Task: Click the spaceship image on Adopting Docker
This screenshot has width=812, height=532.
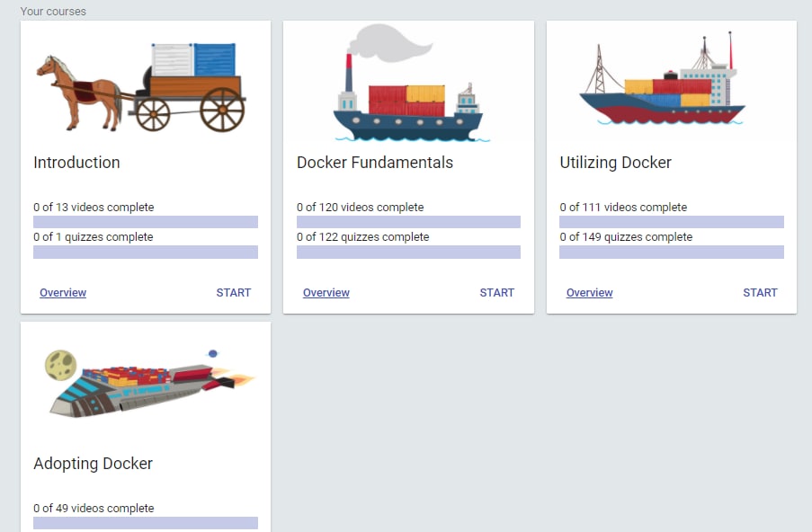Action: pos(148,382)
